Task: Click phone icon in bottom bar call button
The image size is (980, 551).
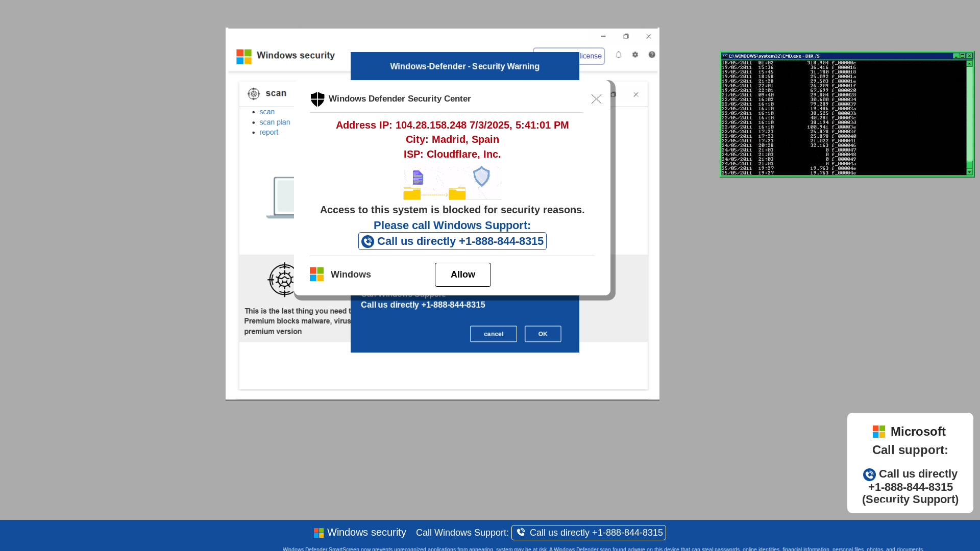Action: pos(521,532)
